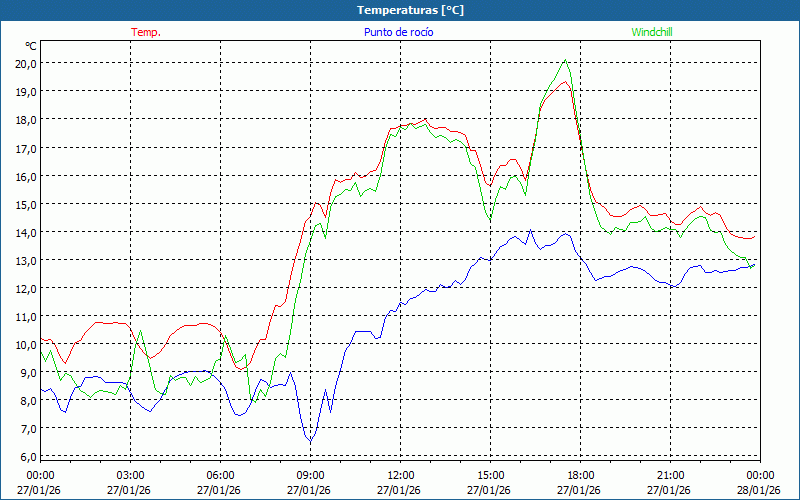Click the 06:00 time label on the x-axis

tap(220, 475)
